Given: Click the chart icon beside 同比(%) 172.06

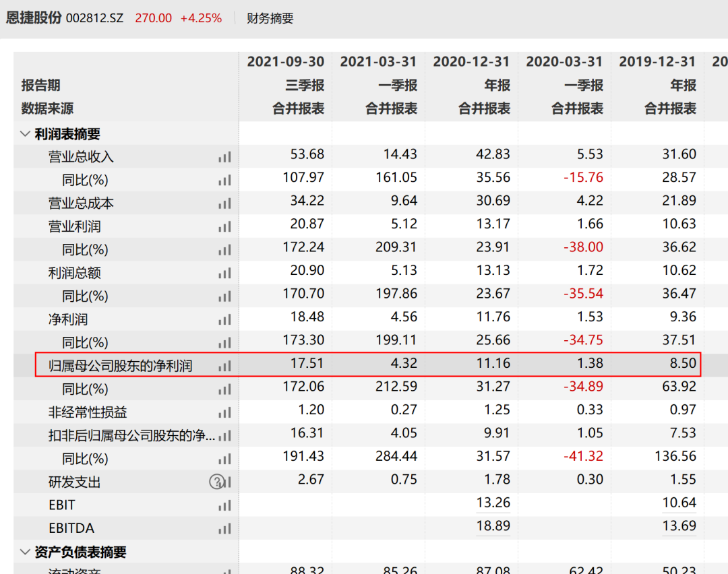Looking at the screenshot, I should pos(224,389).
